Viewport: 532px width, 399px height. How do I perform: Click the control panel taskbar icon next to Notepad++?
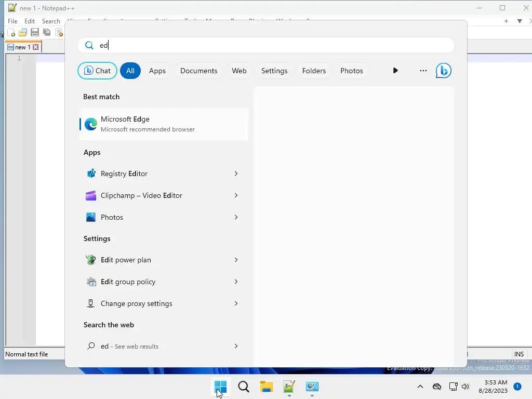(312, 387)
